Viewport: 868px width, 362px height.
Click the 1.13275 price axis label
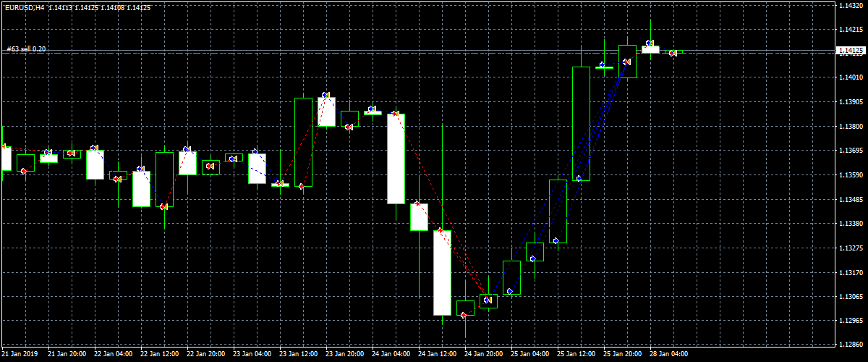851,248
